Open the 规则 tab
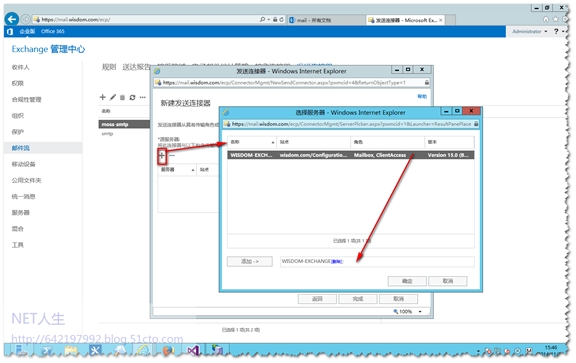Screen dimensions: 576x363 109,67
